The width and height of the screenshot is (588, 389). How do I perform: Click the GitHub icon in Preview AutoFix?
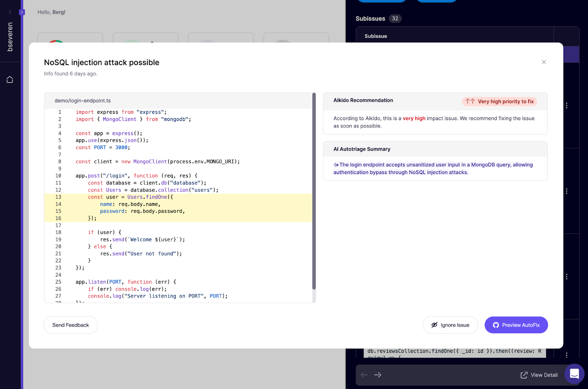(x=496, y=325)
